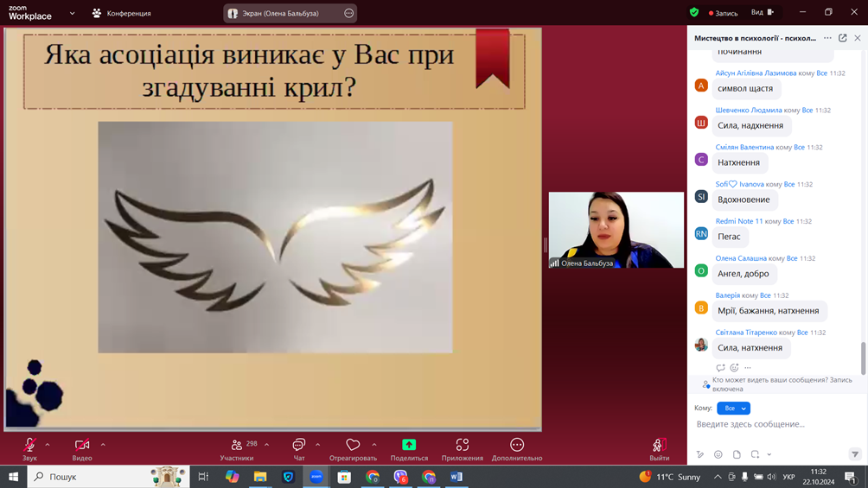
Task: Click sender name Шевченко Людмила
Action: [749, 110]
